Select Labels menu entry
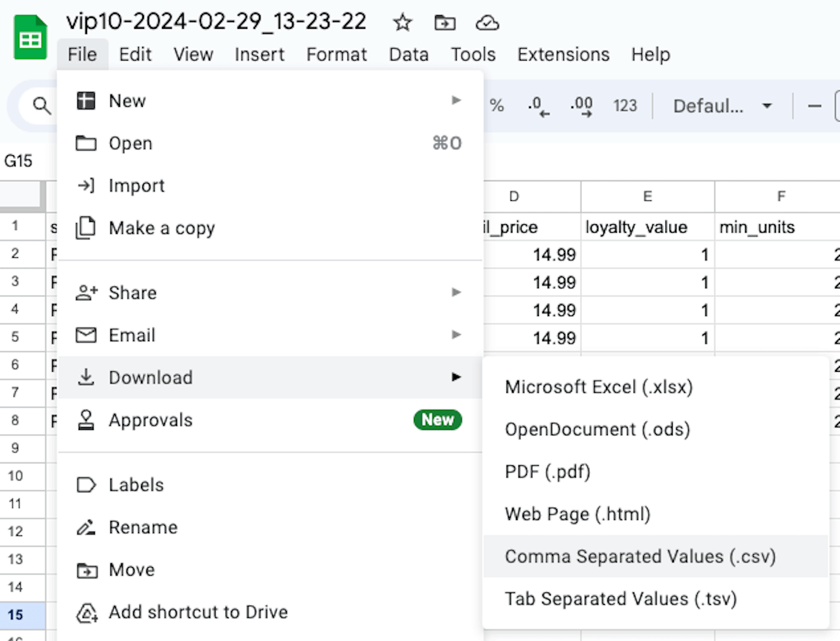 [270, 485]
